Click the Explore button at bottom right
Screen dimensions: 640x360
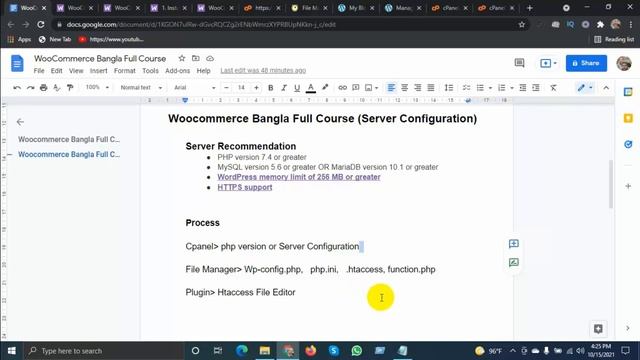[x=598, y=329]
